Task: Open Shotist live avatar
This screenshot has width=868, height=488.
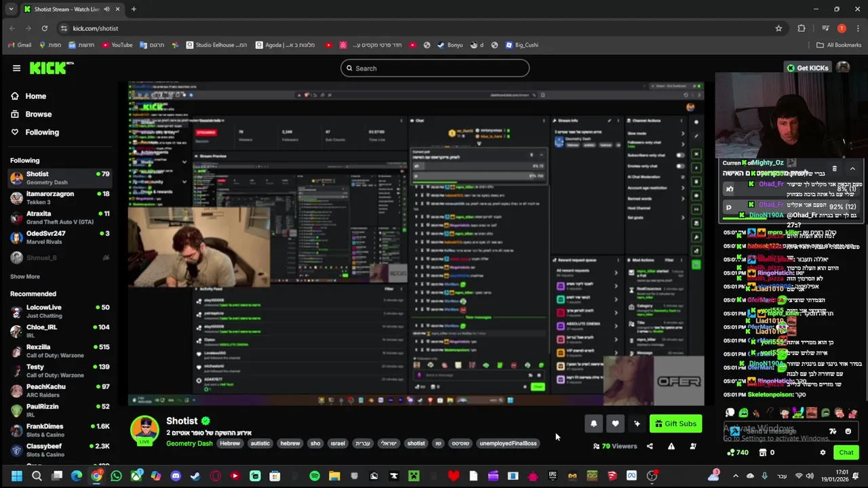Action: [144, 430]
